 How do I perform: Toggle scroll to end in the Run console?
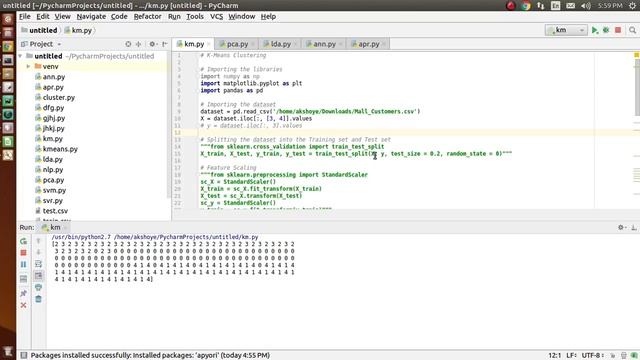[x=38, y=276]
